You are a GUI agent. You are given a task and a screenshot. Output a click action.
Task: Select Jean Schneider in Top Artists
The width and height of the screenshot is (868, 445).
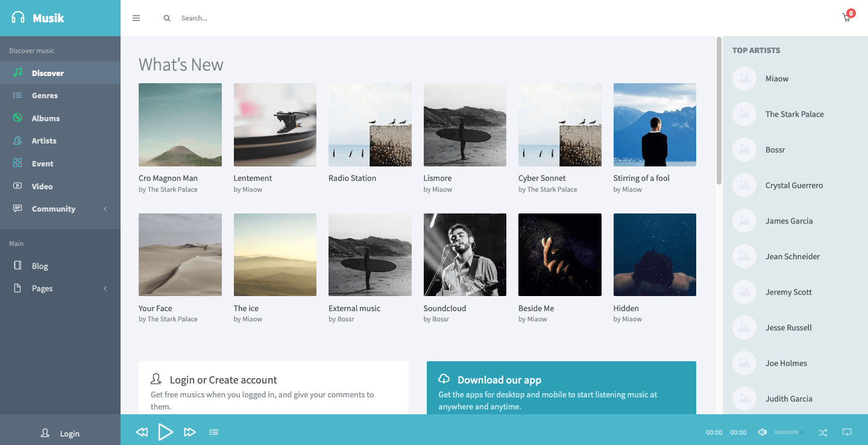click(x=793, y=256)
